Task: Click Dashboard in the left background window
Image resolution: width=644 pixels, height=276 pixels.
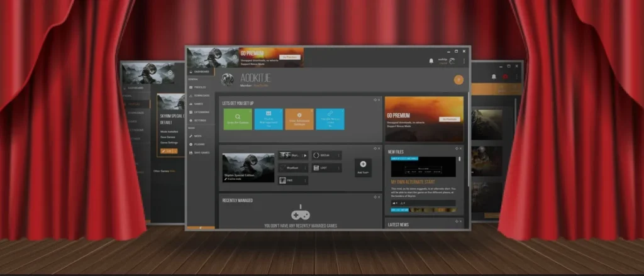Action: 135,88
